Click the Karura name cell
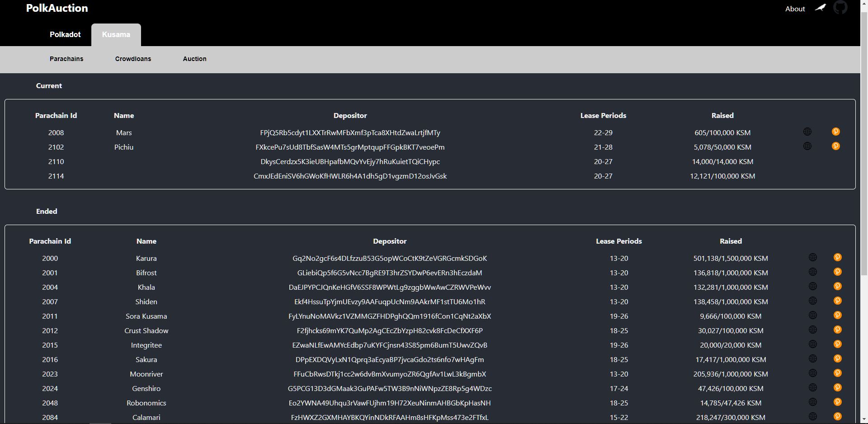 tap(146, 259)
